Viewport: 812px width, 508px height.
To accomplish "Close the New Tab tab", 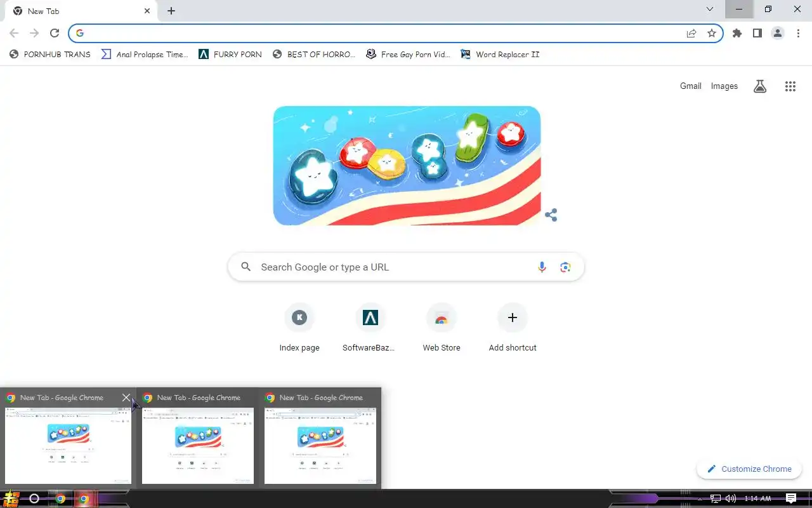I will point(147,11).
